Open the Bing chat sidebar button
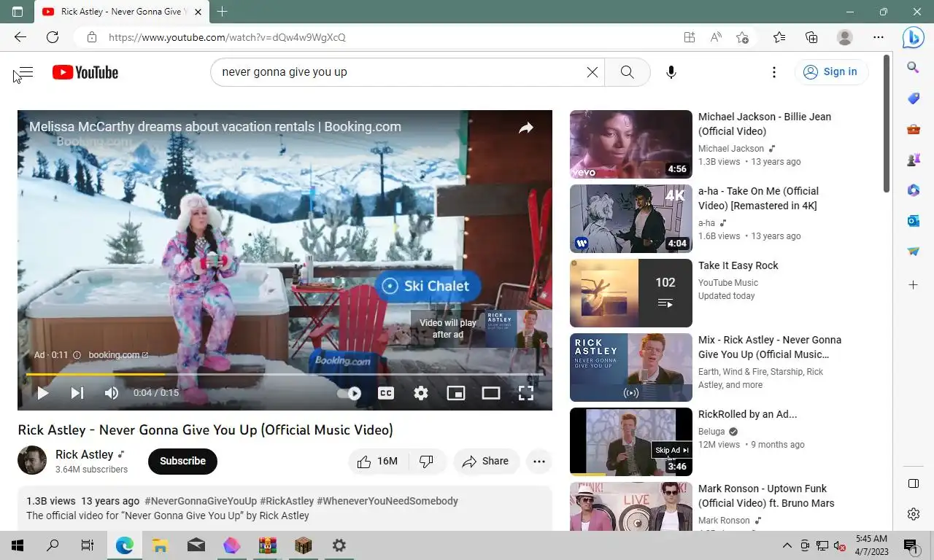934x560 pixels. click(914, 37)
